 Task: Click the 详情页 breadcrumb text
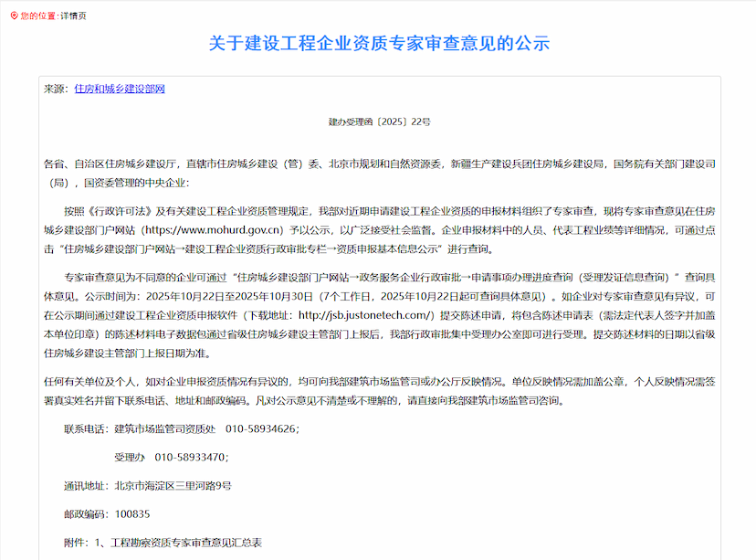[74, 16]
